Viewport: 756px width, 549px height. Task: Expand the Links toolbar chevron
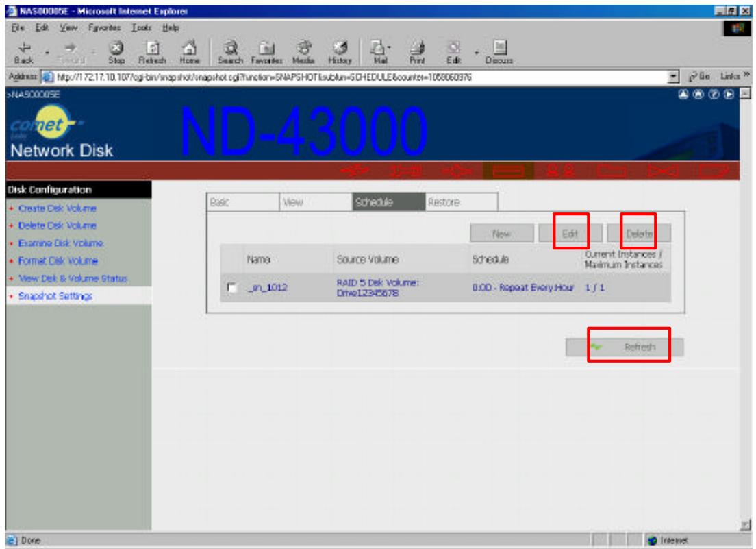pos(747,75)
